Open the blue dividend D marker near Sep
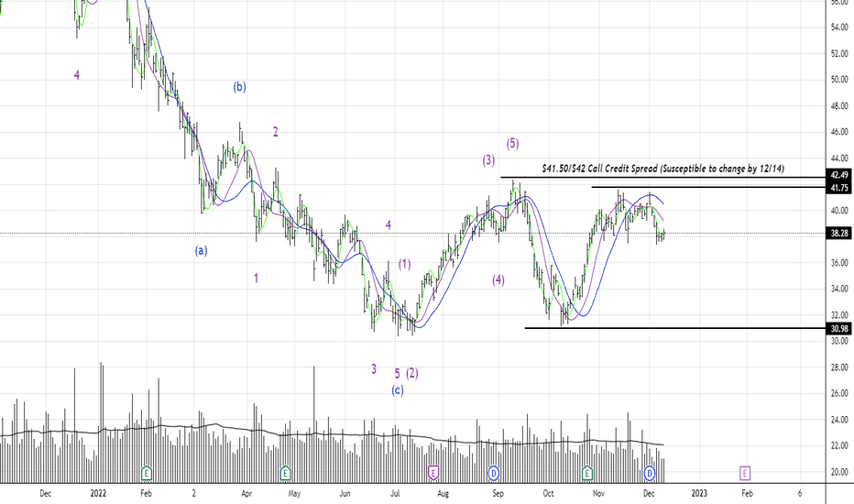 [494, 473]
